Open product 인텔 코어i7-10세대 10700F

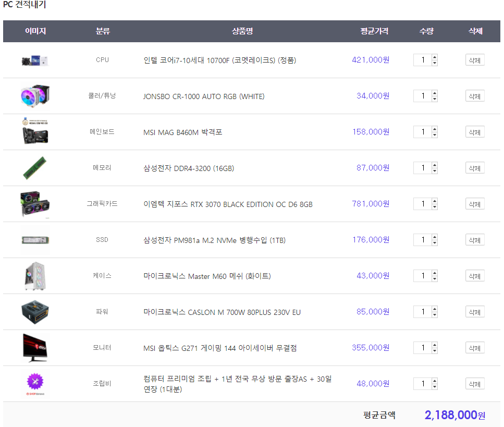click(x=219, y=60)
